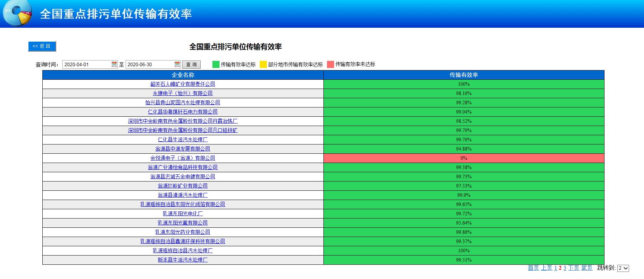This screenshot has height=279, width=644.
Task: Open 乳源瑶族自治县东阳光化成箔有限公司 link
Action: (x=183, y=204)
